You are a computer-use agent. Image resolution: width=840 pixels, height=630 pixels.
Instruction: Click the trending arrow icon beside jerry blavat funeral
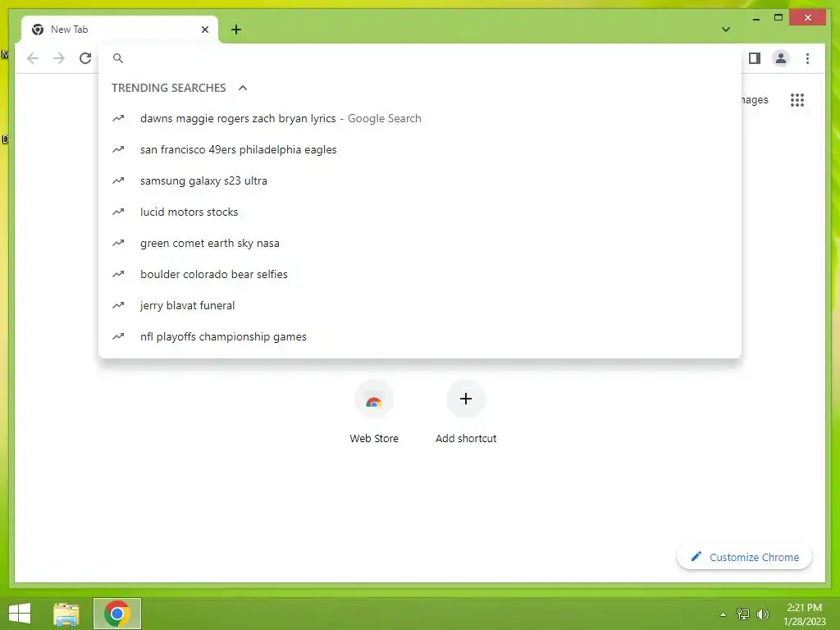[118, 305]
